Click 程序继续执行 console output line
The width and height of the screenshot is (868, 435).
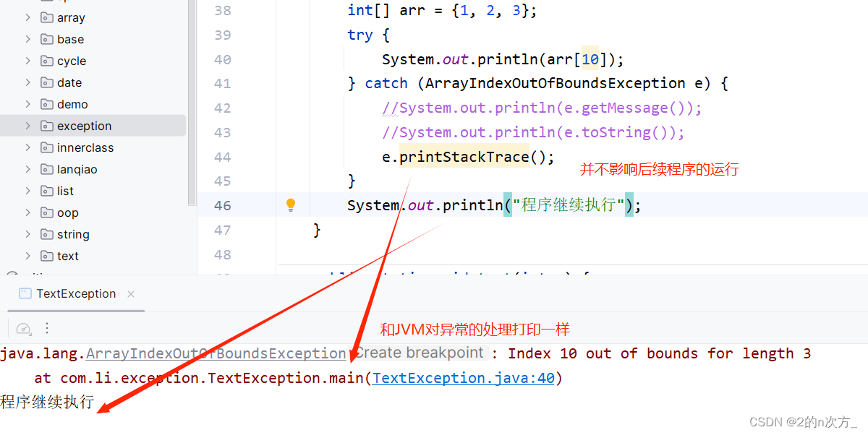tap(47, 402)
